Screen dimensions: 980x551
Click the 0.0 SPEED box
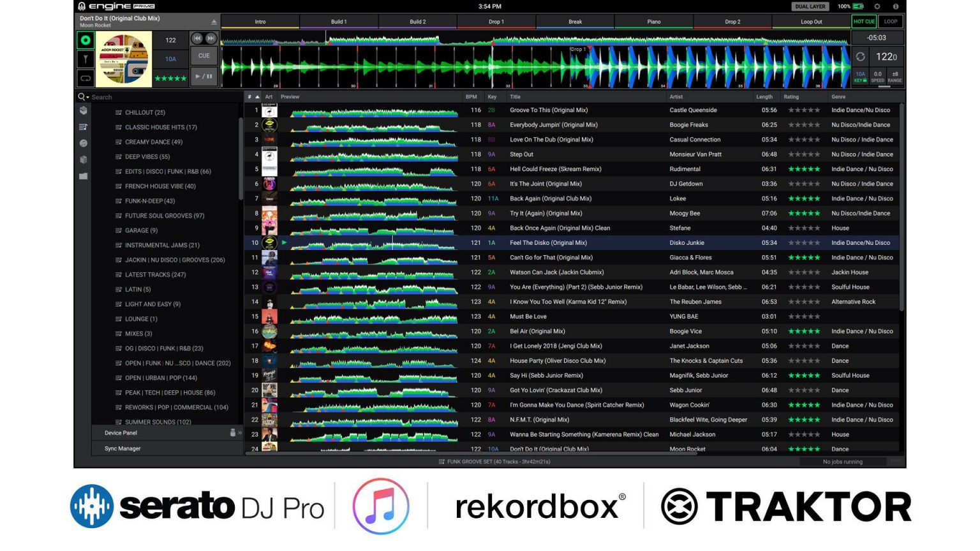click(878, 77)
